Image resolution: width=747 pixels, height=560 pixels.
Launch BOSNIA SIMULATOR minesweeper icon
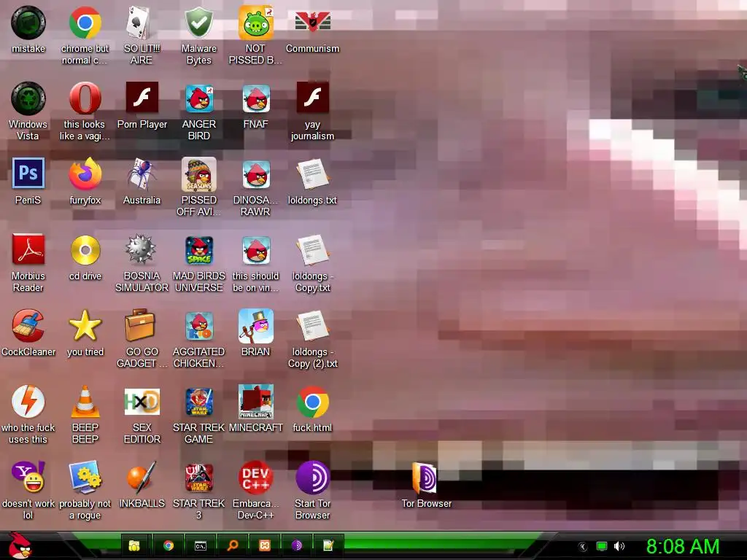coord(142,249)
